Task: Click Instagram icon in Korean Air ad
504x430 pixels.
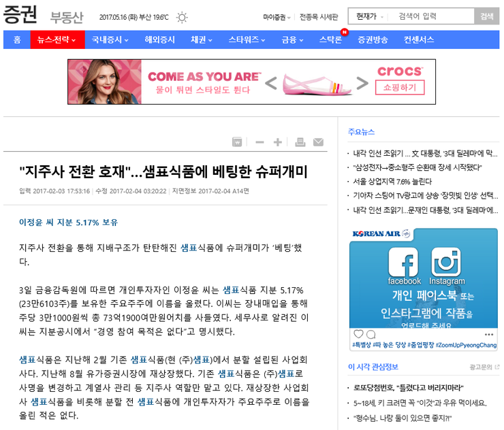Action: coord(446,262)
